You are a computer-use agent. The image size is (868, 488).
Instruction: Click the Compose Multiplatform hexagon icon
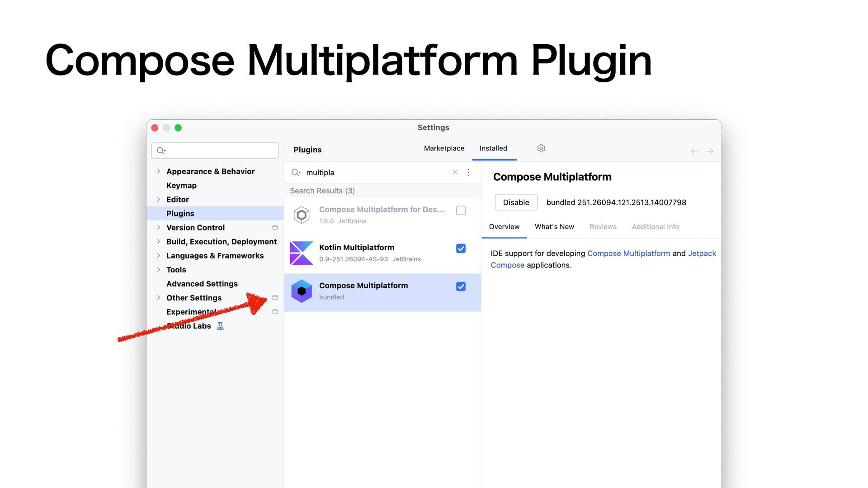(302, 291)
